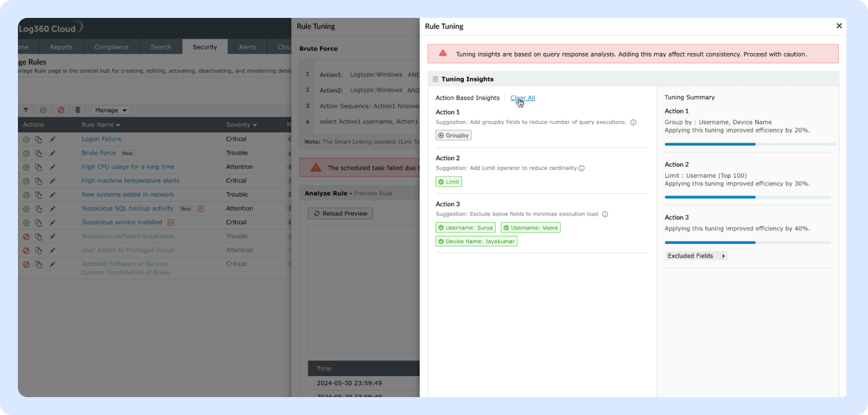Viewport: 868px width, 415px height.
Task: Click the Action 3 efficiency progress bar
Action: pos(748,243)
